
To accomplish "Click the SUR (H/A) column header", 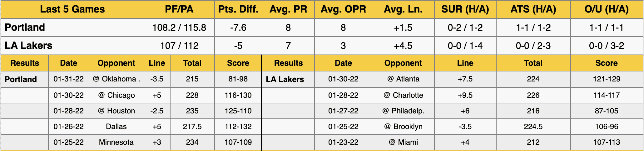I will tap(465, 9).
